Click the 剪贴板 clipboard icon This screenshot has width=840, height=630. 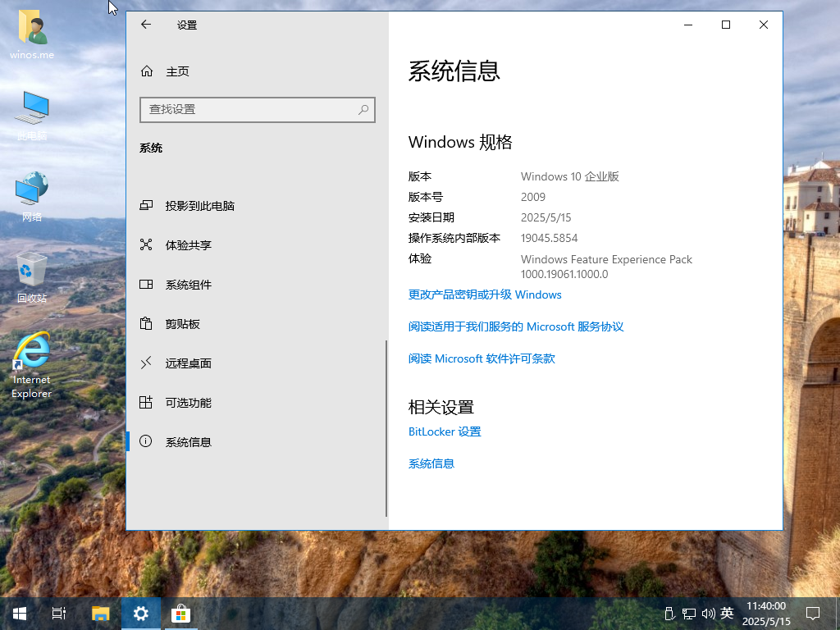[146, 323]
